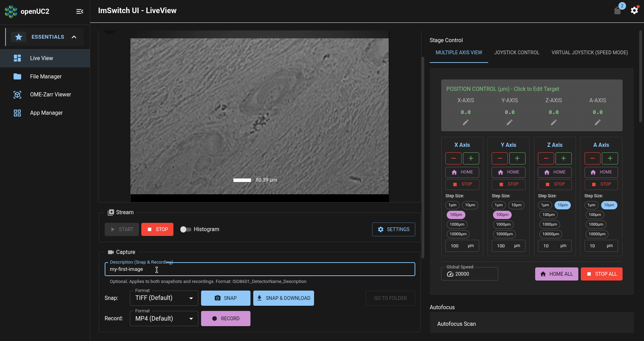Open the Live View panel in sidebar
This screenshot has height=341, width=644.
(x=41, y=58)
